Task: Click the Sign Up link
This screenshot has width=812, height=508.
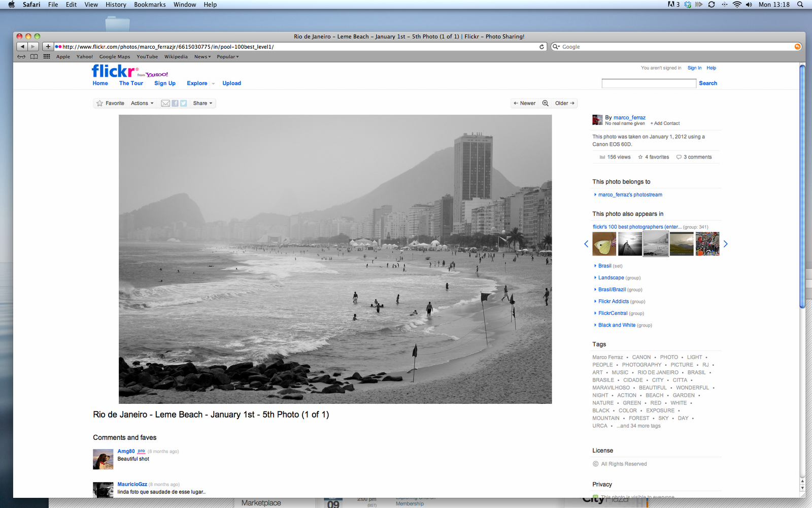Action: pos(165,83)
